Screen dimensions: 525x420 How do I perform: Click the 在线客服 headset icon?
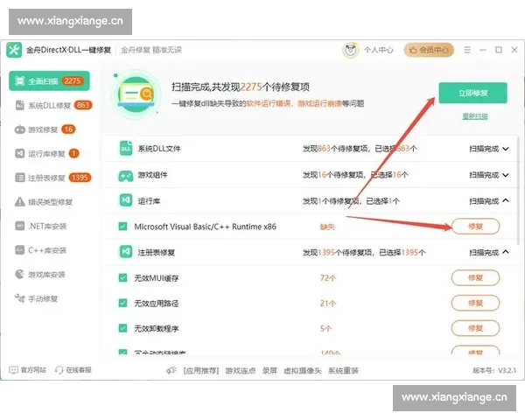point(59,370)
